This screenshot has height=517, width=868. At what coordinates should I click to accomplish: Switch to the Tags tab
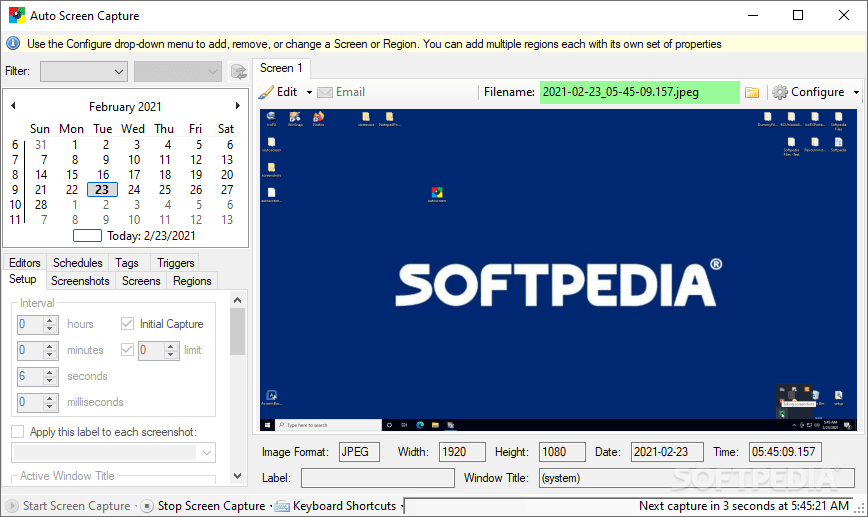point(127,262)
